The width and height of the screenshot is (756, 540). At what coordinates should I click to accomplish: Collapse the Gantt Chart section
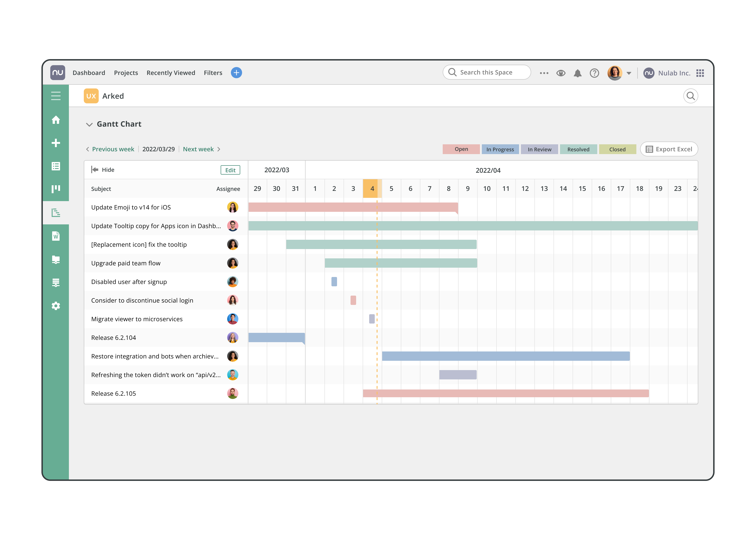click(89, 124)
